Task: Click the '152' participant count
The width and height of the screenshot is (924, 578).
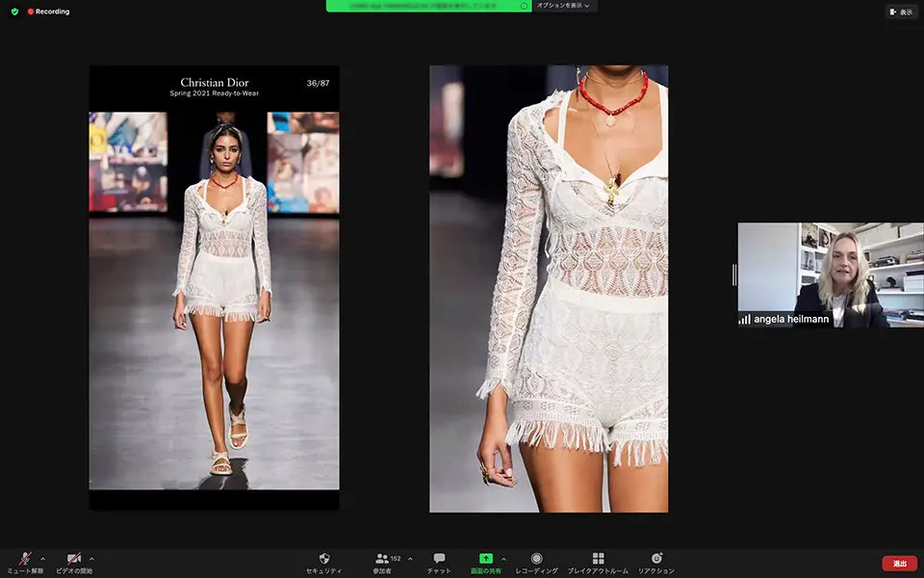Action: tap(396, 559)
